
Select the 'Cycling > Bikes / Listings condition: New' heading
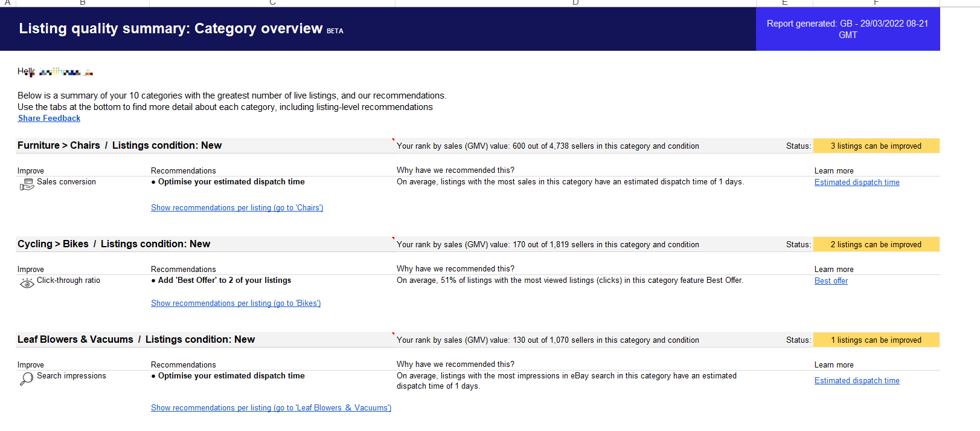pyautogui.click(x=114, y=244)
